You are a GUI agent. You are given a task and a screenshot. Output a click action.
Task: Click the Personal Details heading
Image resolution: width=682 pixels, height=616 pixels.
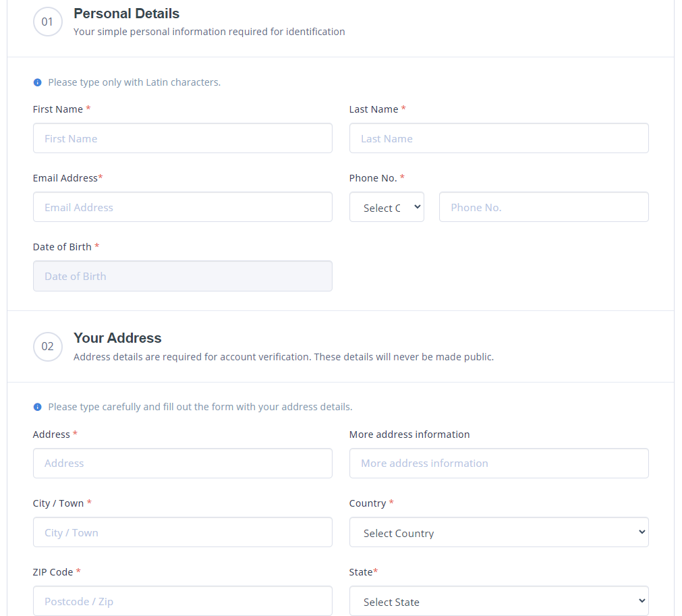click(x=127, y=13)
